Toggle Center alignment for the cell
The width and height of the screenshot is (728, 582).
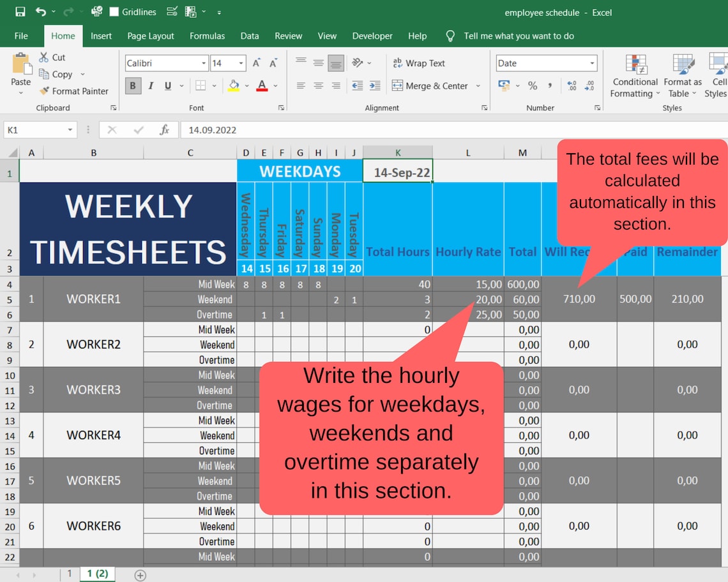[x=318, y=86]
